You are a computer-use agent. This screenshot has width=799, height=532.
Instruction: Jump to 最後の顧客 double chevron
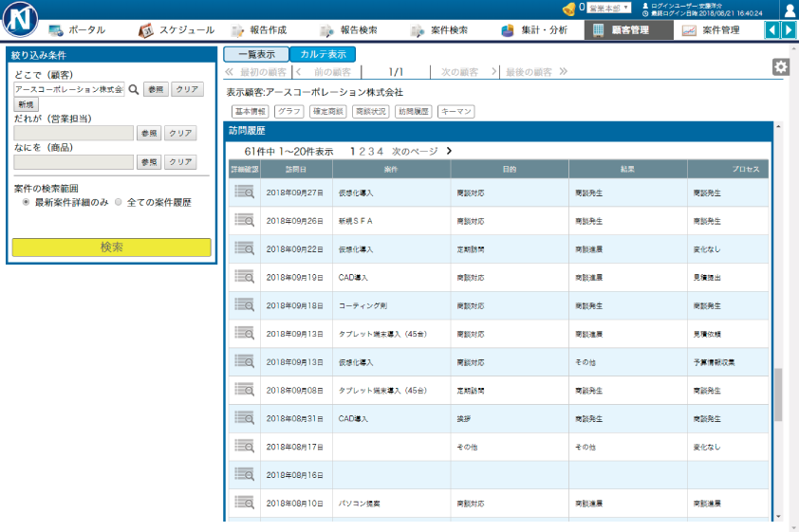coord(563,71)
